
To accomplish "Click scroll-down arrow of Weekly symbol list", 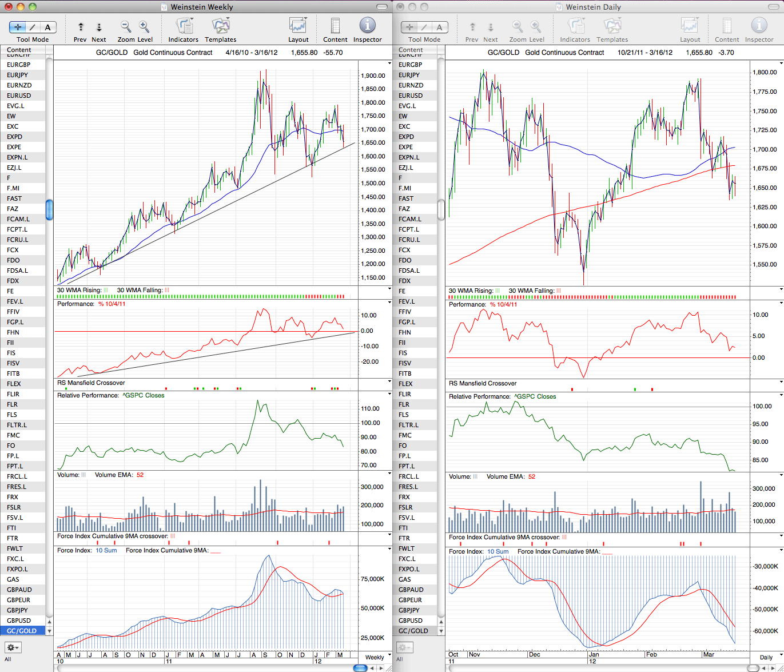I will (x=49, y=631).
